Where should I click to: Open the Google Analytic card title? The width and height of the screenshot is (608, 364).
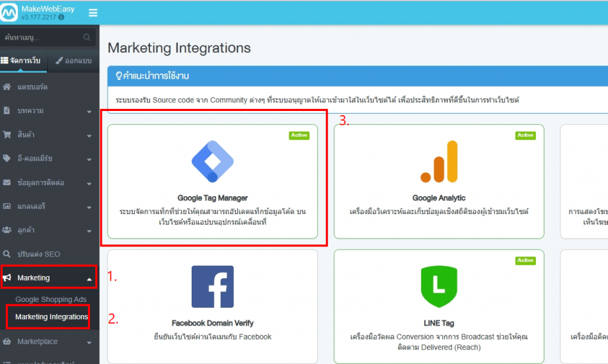coord(439,198)
